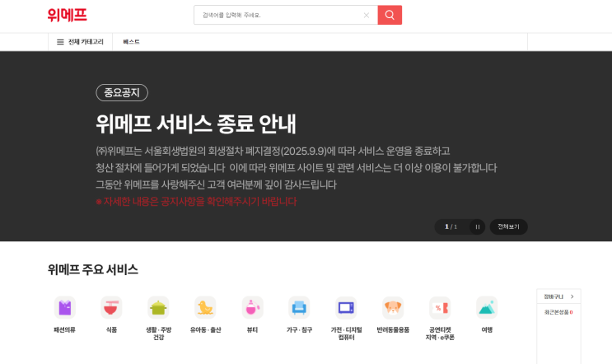Open the 위메프 서비스 종료 안내 headline
This screenshot has width=612, height=364.
pos(196,124)
